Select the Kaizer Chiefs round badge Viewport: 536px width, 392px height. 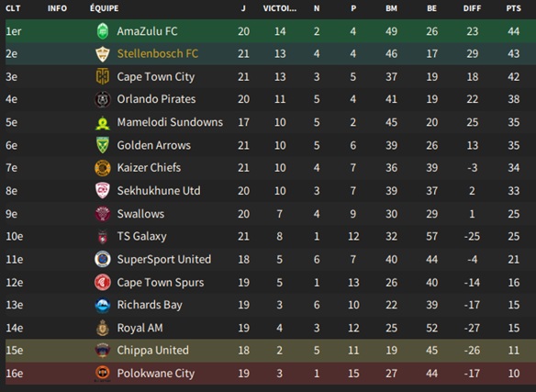(x=103, y=168)
